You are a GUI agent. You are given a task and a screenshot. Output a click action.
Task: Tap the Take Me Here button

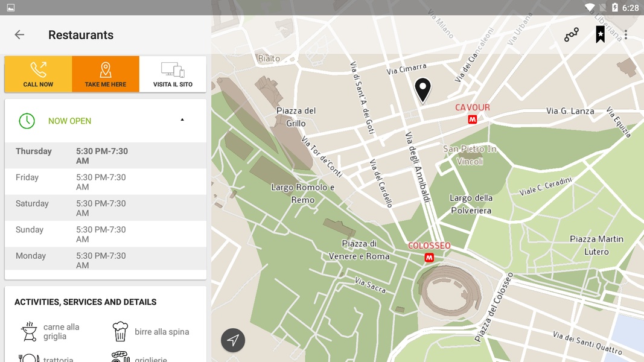(x=106, y=74)
